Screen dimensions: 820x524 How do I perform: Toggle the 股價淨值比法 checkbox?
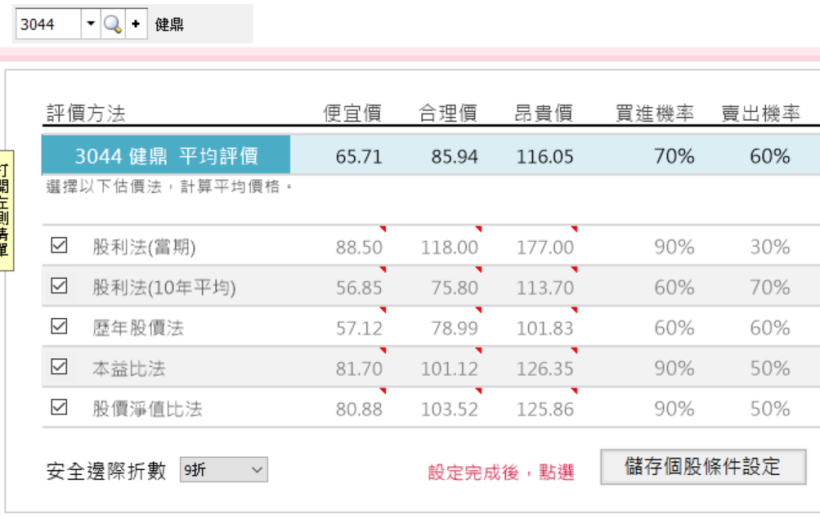point(59,407)
